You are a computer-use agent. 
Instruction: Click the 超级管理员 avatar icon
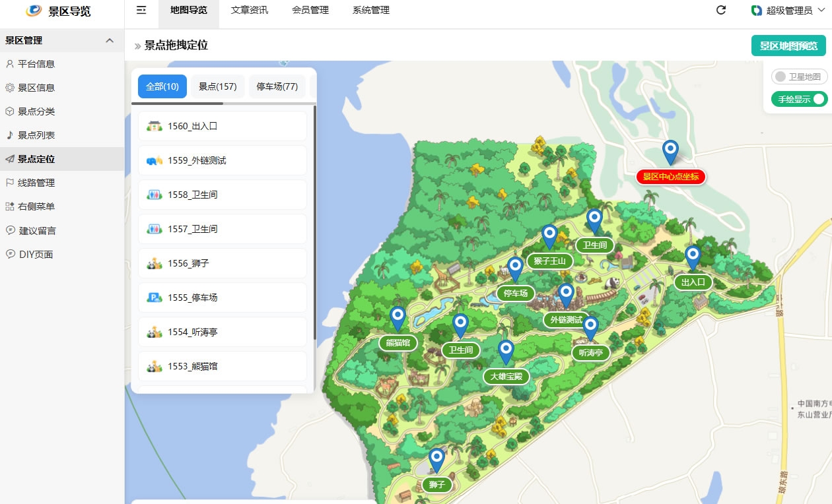point(757,11)
